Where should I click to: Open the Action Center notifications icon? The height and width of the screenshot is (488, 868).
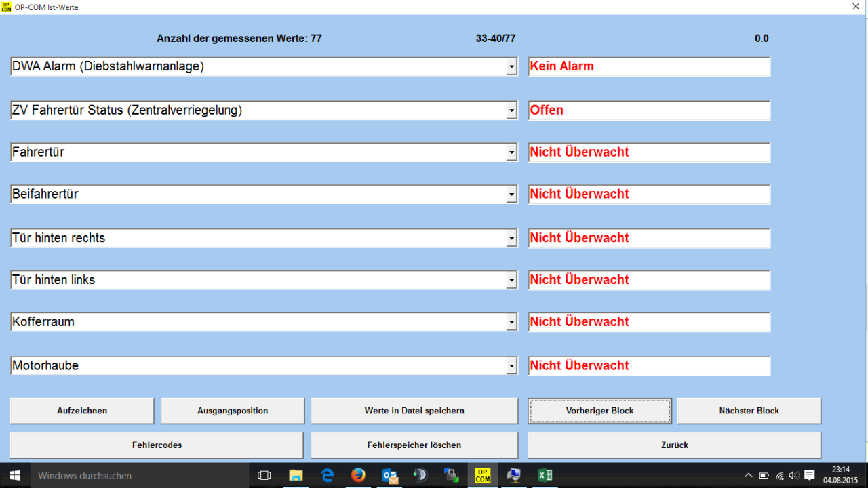809,475
